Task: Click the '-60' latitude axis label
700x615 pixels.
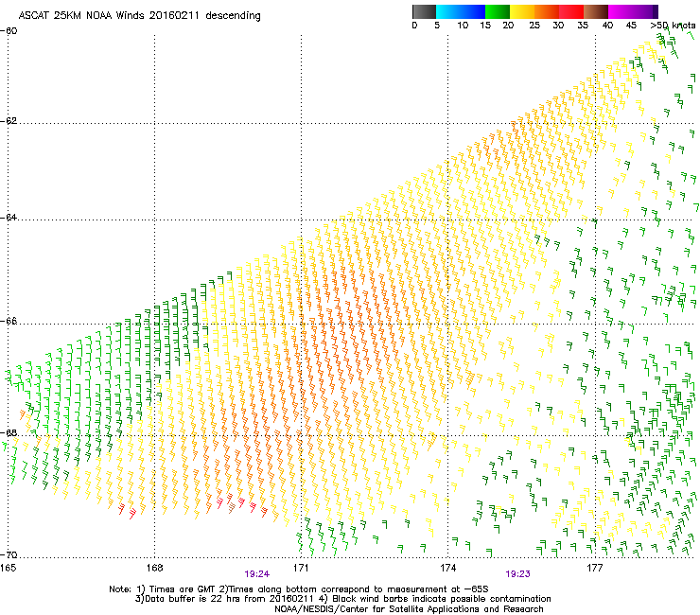Action: click(x=9, y=31)
